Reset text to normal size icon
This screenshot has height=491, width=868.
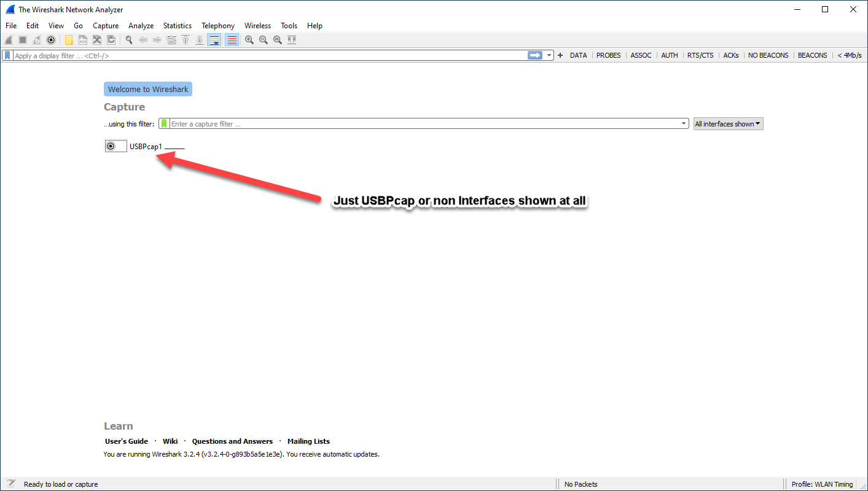278,40
